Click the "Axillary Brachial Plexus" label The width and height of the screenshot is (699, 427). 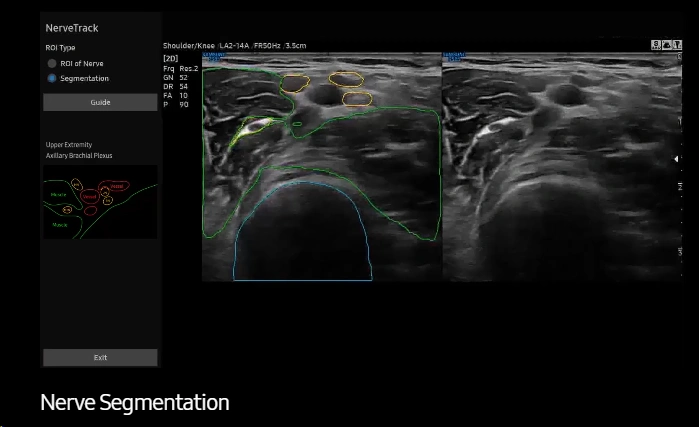coord(79,156)
